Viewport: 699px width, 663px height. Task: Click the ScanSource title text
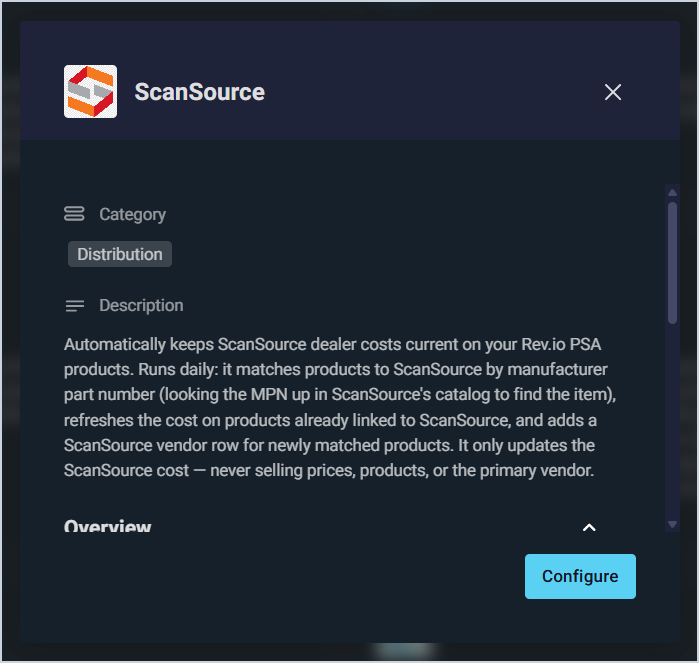click(x=200, y=92)
